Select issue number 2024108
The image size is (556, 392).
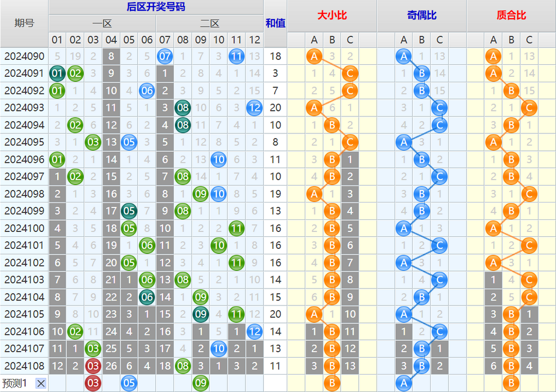pyautogui.click(x=24, y=366)
